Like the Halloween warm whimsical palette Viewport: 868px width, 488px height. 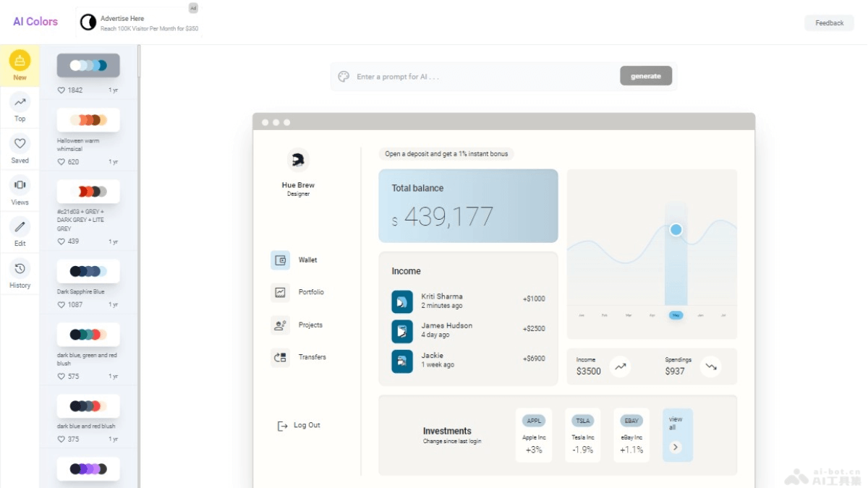(61, 162)
